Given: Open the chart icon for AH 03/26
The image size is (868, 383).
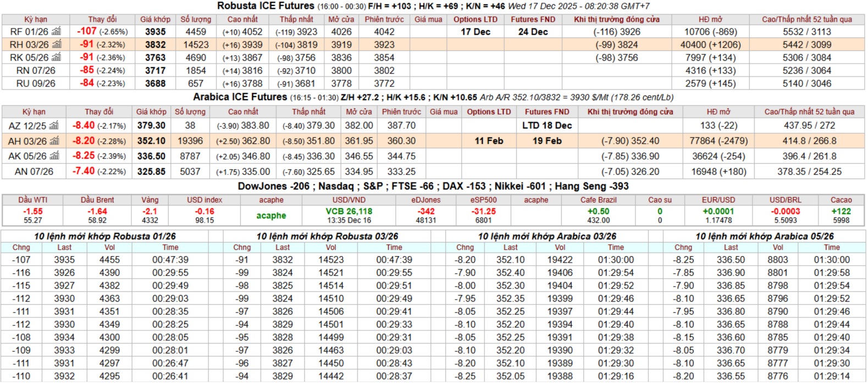Looking at the screenshot, I should (x=54, y=141).
